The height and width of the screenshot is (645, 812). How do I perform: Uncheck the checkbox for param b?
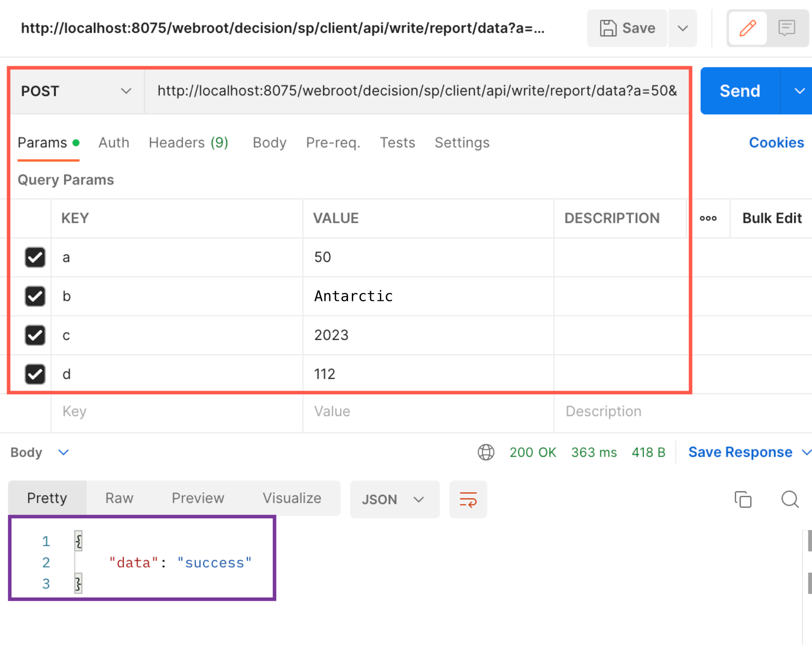(35, 296)
